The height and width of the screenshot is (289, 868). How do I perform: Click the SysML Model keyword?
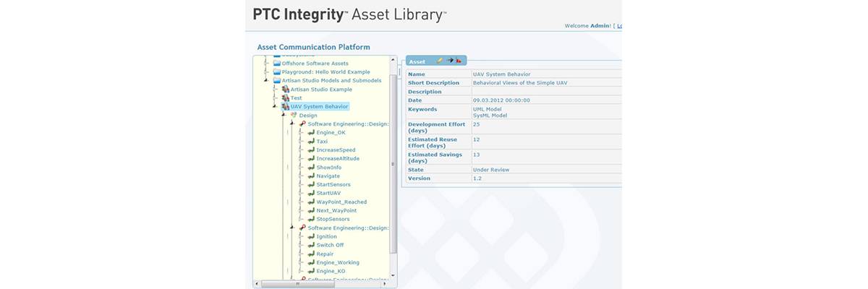pos(490,115)
